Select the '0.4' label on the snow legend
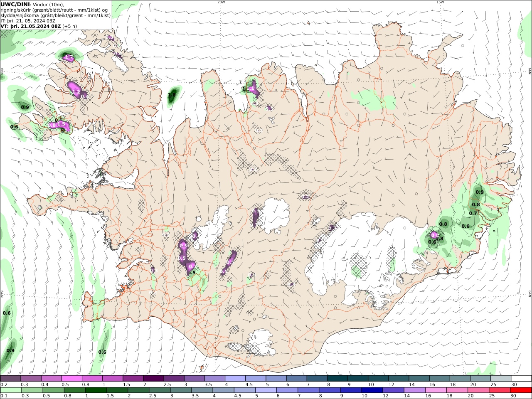 45,385
